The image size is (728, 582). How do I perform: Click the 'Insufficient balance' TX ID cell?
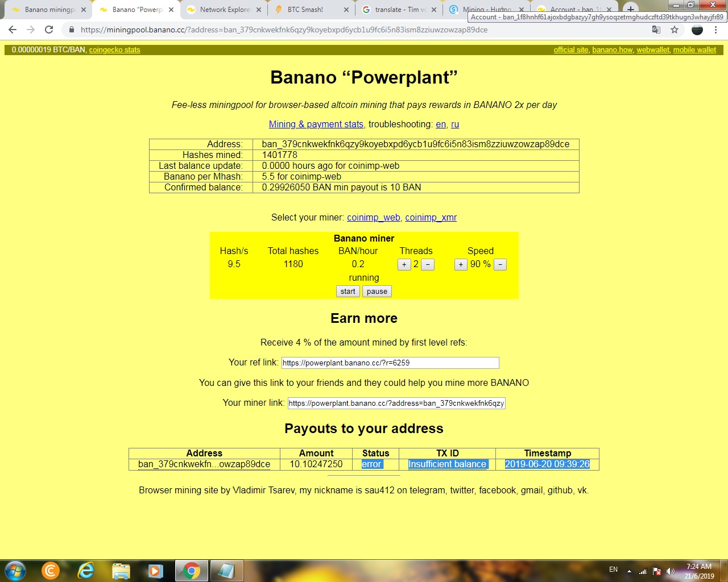click(x=448, y=464)
